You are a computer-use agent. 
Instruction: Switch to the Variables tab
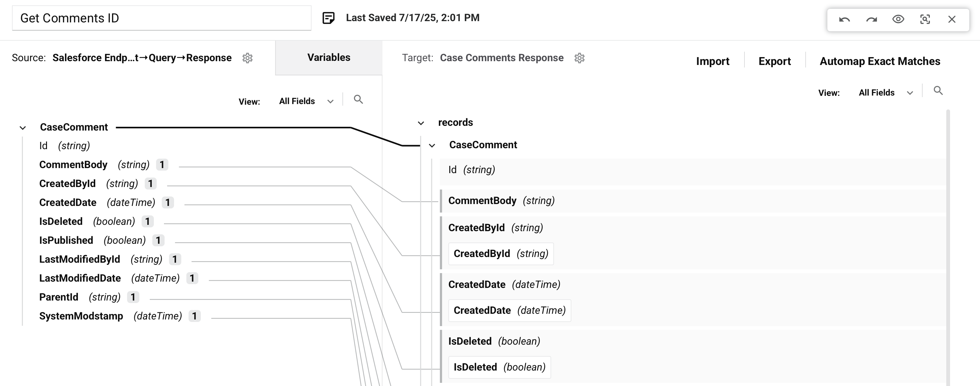[x=329, y=57]
